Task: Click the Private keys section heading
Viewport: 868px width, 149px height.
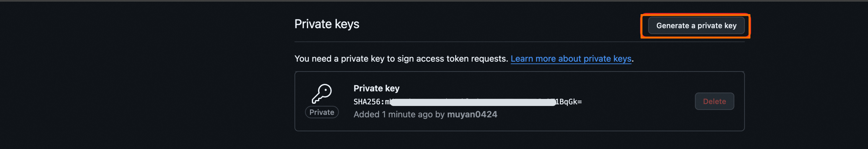Action: pyautogui.click(x=326, y=24)
